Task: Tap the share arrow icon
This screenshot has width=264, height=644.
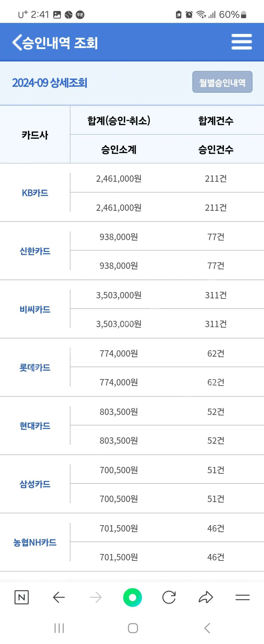Action: point(206,597)
